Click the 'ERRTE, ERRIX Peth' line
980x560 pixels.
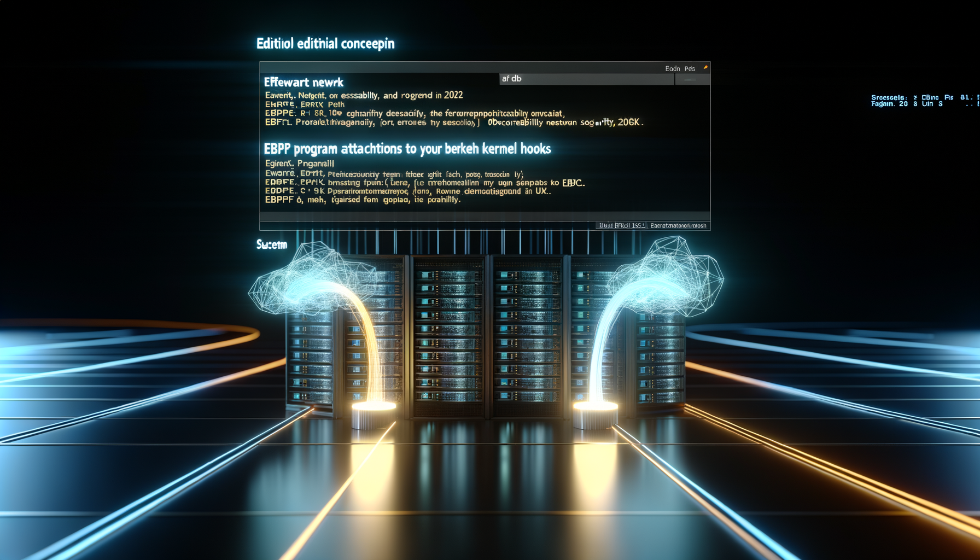coord(305,104)
